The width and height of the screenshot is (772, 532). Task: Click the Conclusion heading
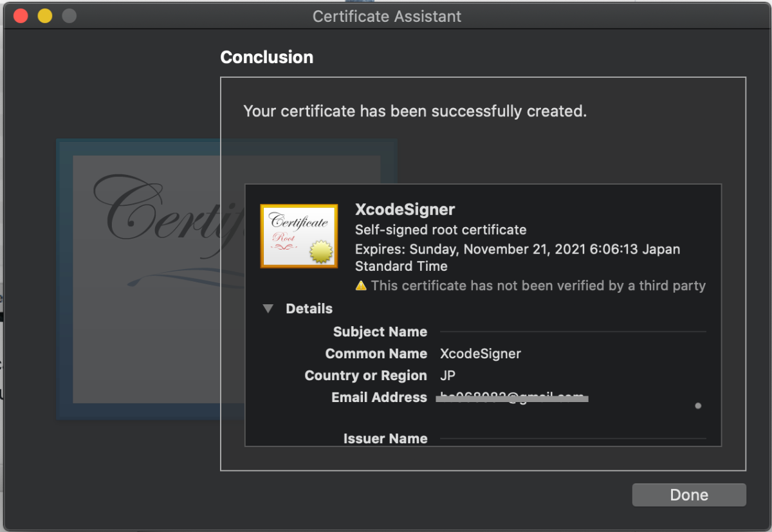click(266, 57)
